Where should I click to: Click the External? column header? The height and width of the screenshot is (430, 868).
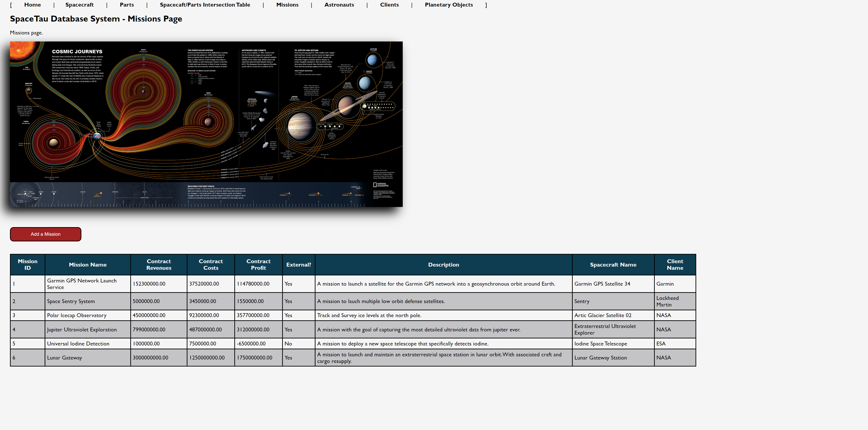tap(298, 265)
